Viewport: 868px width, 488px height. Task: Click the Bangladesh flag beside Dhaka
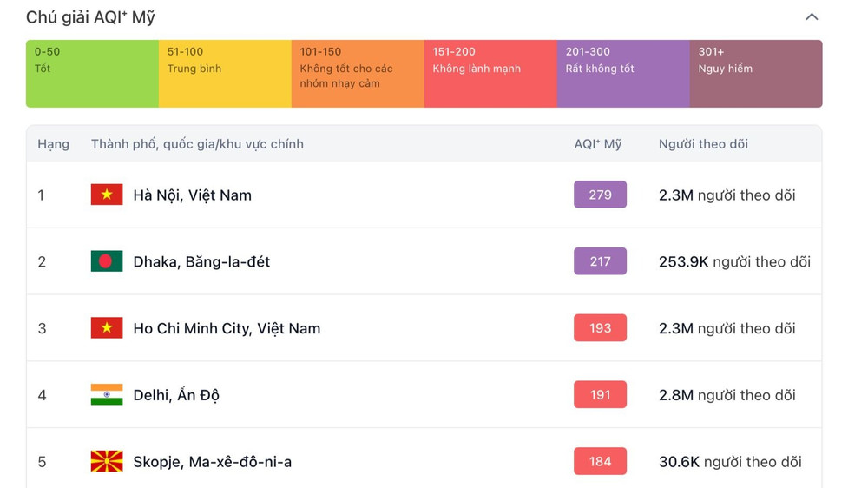107,260
